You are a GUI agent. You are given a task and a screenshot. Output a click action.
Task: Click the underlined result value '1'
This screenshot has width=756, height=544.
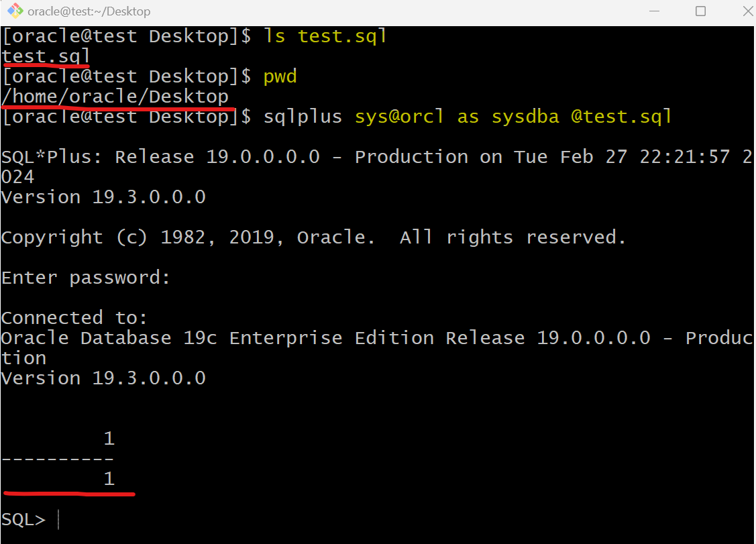109,478
